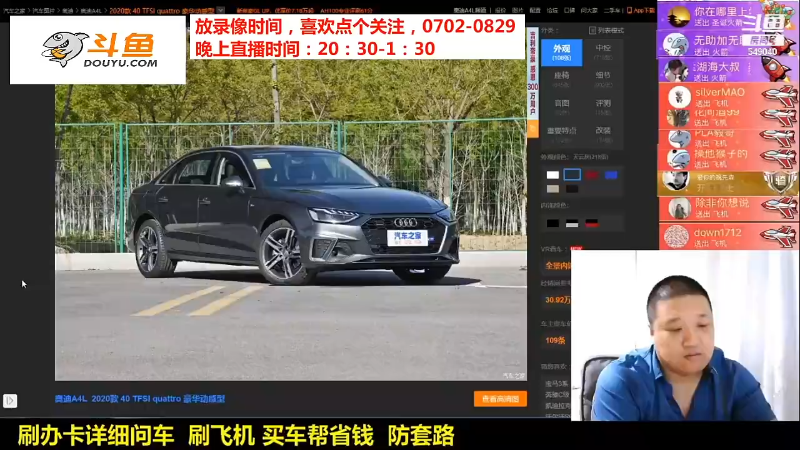Open the 问大家 link in top nav
This screenshot has width=800, height=450.
click(589, 10)
